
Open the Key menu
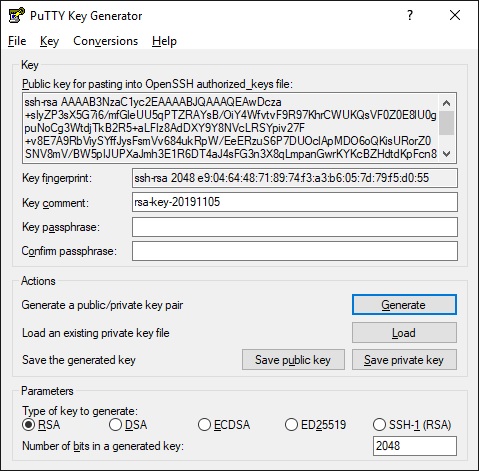pyautogui.click(x=49, y=41)
